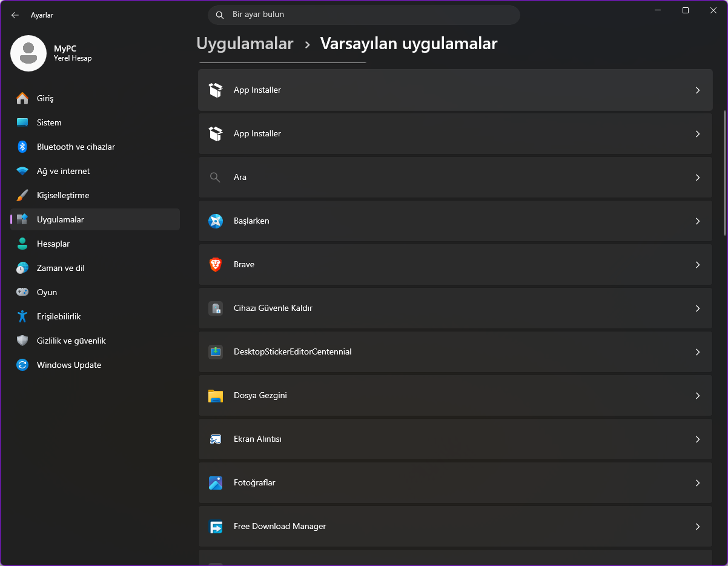The height and width of the screenshot is (566, 728).
Task: Click the Hesaplar person icon in the sidebar
Action: 22,244
